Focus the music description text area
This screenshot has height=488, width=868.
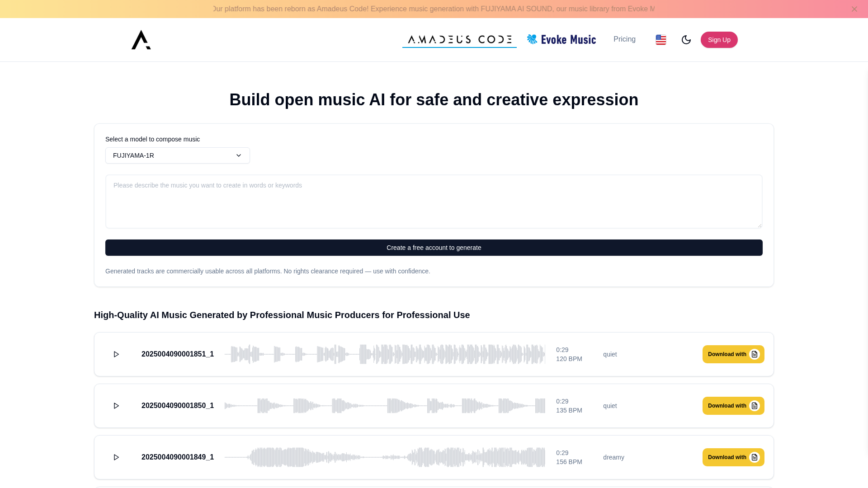tap(434, 202)
